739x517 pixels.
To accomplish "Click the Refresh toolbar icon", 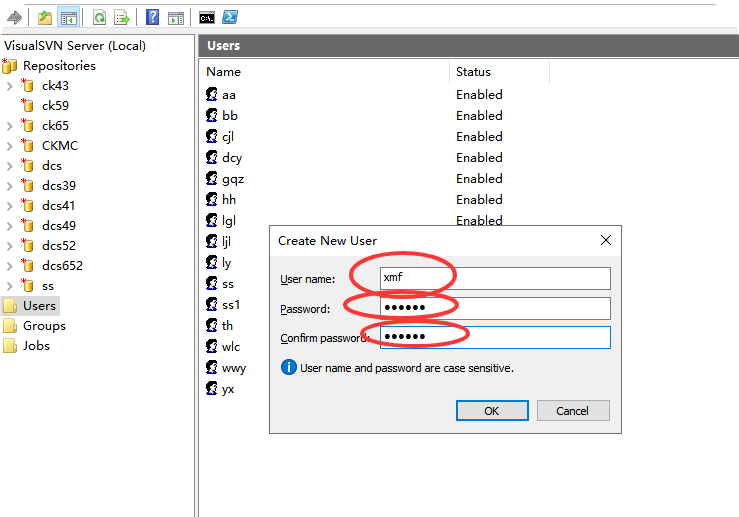I will pos(99,18).
